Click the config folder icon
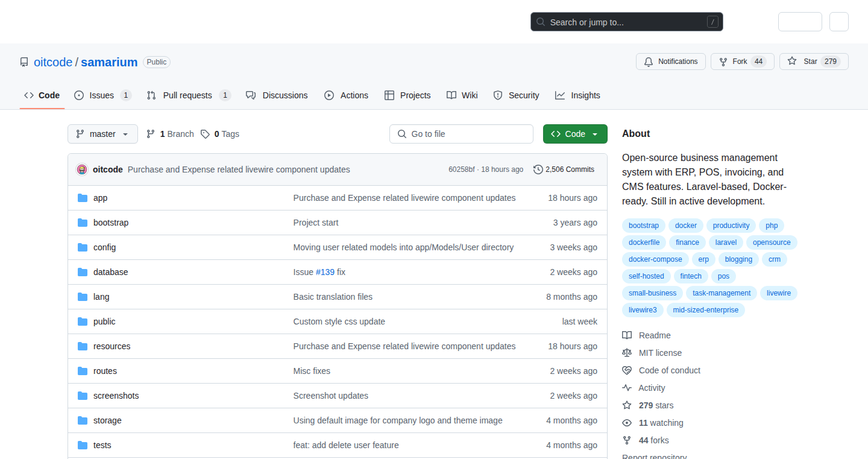This screenshot has height=459, width=868. click(x=83, y=247)
